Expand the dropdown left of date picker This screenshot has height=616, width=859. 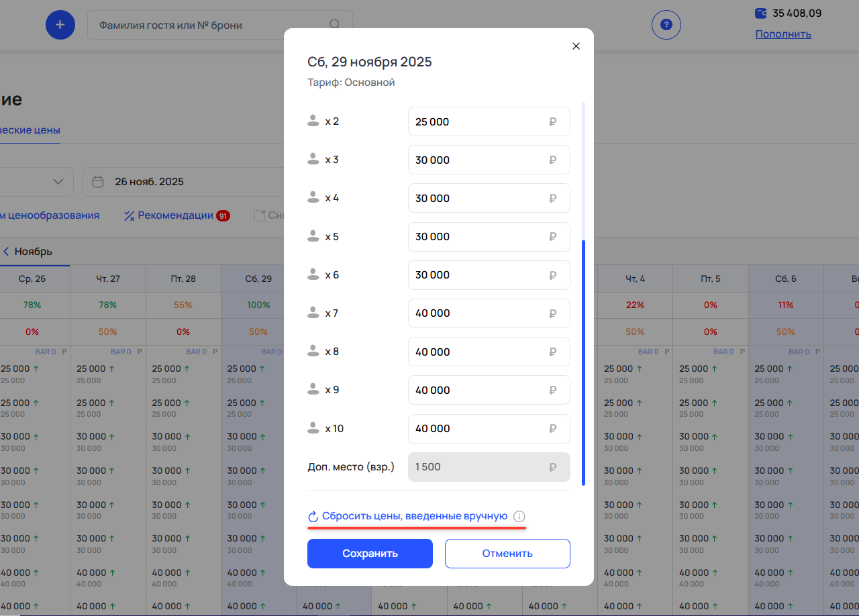pyautogui.click(x=58, y=182)
